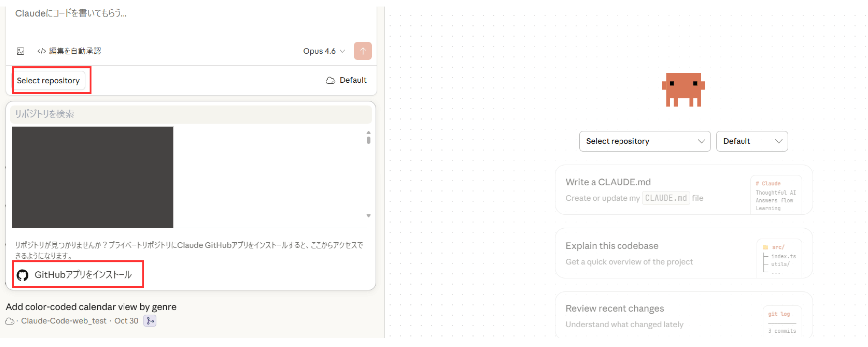Select the Write a CLAUDE.md suggestion card
Image resolution: width=868 pixels, height=347 pixels.
(x=683, y=190)
